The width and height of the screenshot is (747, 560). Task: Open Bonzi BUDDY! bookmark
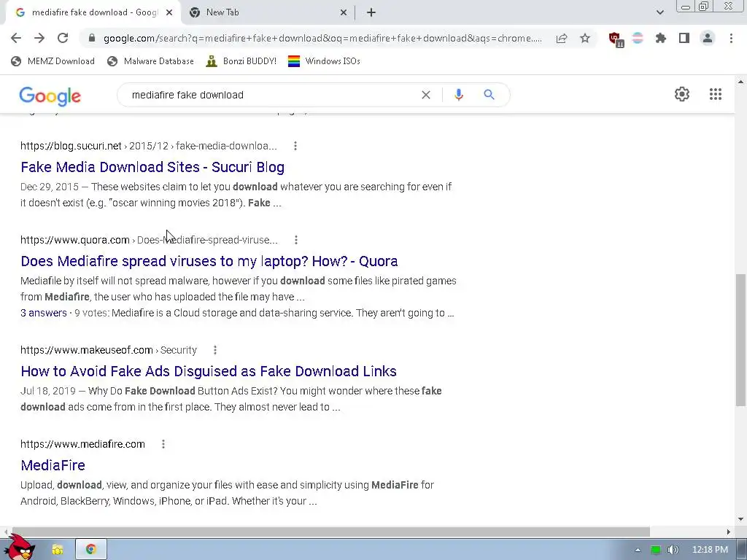[241, 61]
